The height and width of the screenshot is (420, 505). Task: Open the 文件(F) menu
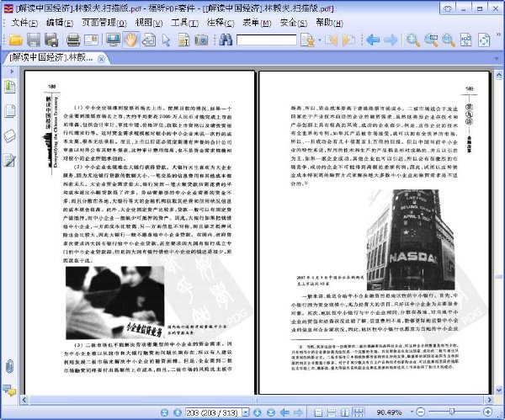coord(24,23)
